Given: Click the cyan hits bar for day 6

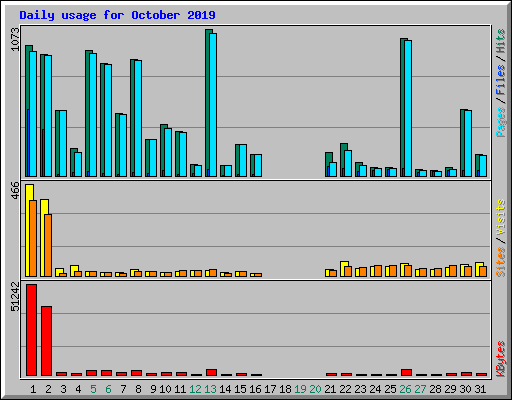Looking at the screenshot, I should [108, 120].
